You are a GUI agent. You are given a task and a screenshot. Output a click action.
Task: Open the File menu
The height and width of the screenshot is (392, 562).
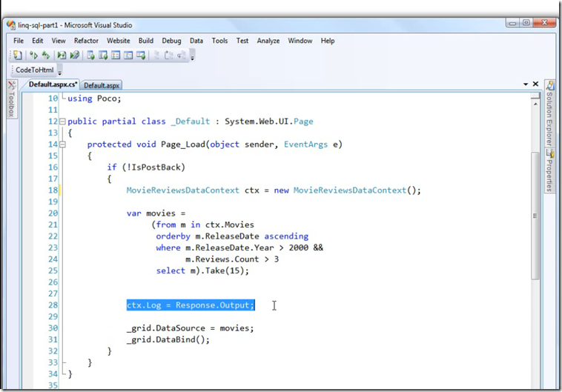click(19, 41)
